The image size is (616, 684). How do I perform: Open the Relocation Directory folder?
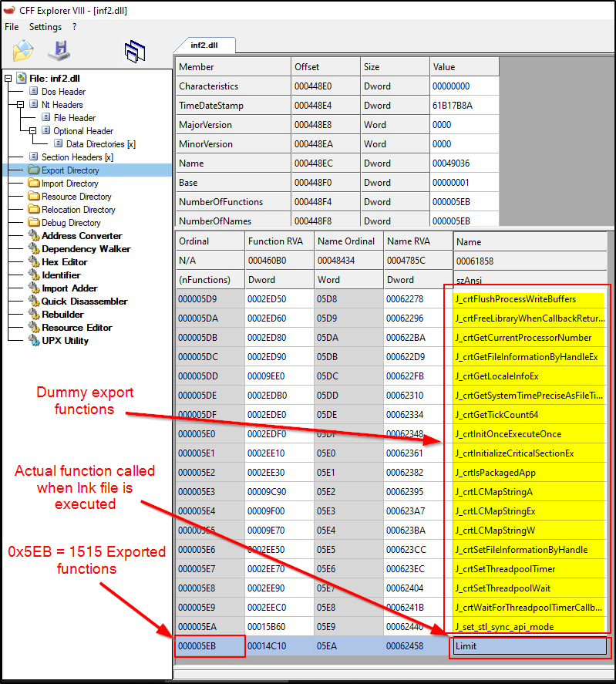click(x=78, y=210)
